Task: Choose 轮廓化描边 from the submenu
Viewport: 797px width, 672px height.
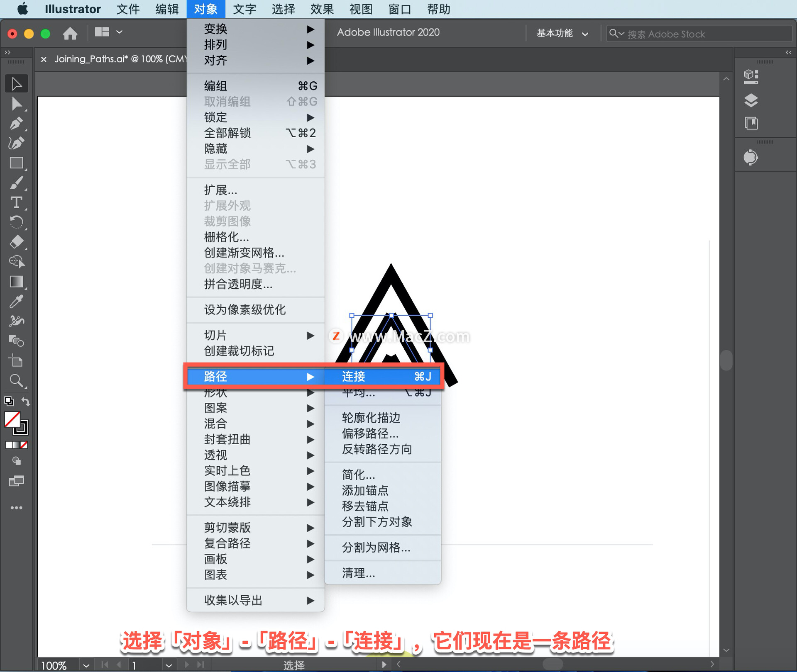Action: [371, 418]
